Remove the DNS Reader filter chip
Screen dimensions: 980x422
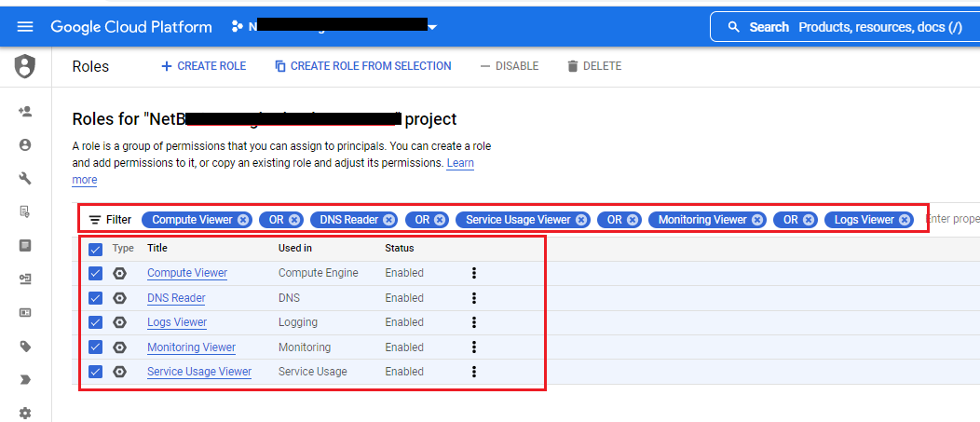coord(389,220)
